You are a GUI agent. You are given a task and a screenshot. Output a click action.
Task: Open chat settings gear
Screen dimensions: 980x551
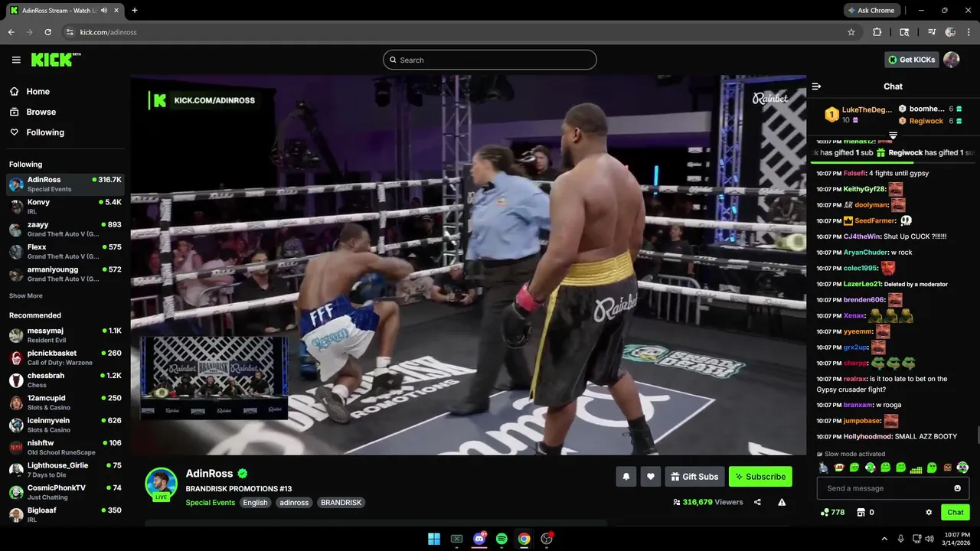click(x=929, y=512)
